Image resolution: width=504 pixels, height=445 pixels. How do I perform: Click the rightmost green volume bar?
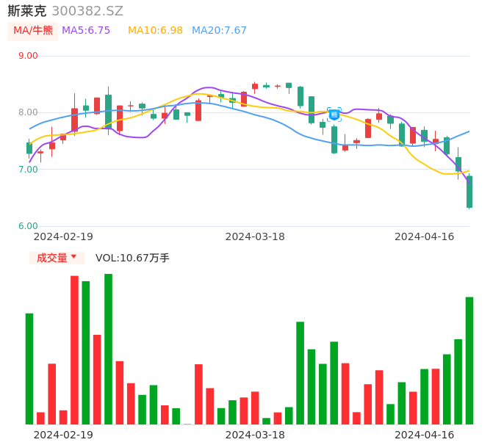click(x=469, y=360)
